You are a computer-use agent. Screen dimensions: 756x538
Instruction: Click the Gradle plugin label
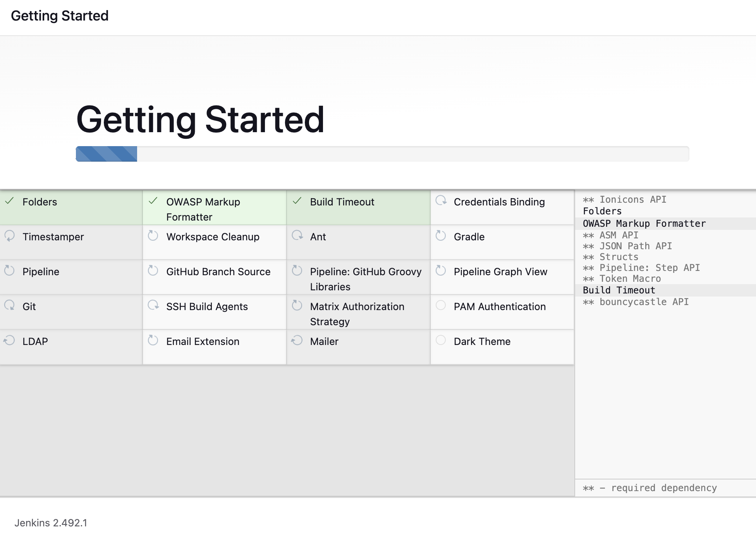point(469,237)
